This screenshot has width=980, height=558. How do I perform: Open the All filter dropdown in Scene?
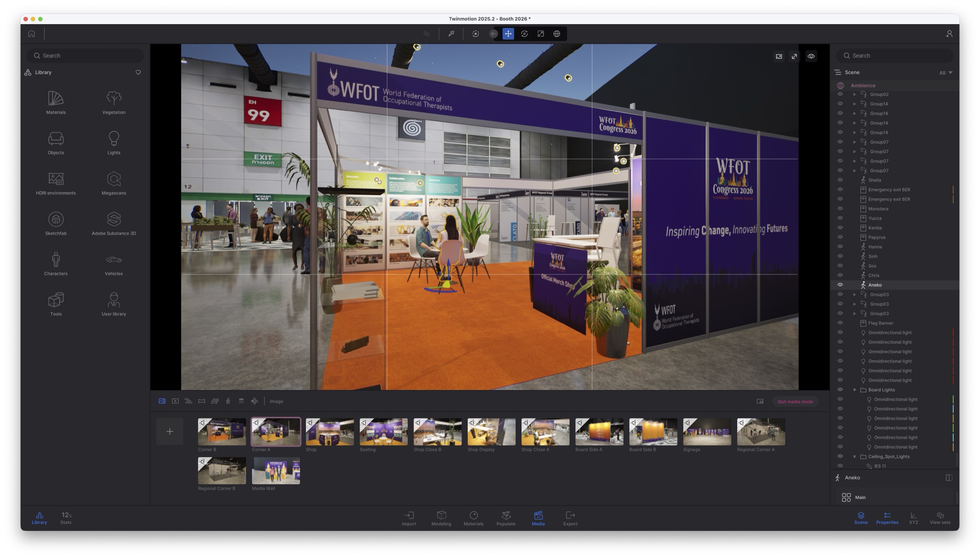click(x=945, y=73)
